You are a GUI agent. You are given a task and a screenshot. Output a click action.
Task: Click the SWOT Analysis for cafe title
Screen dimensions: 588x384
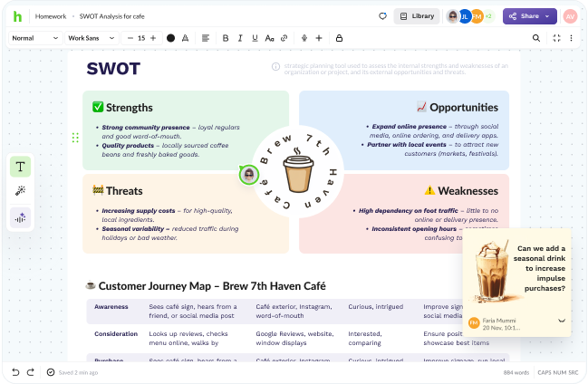point(111,16)
